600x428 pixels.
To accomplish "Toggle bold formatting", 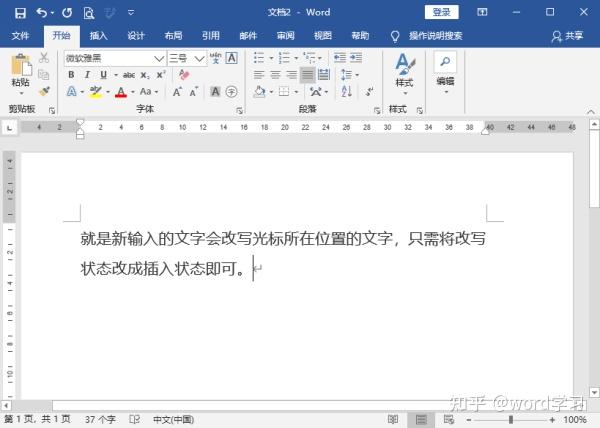I will coord(71,75).
